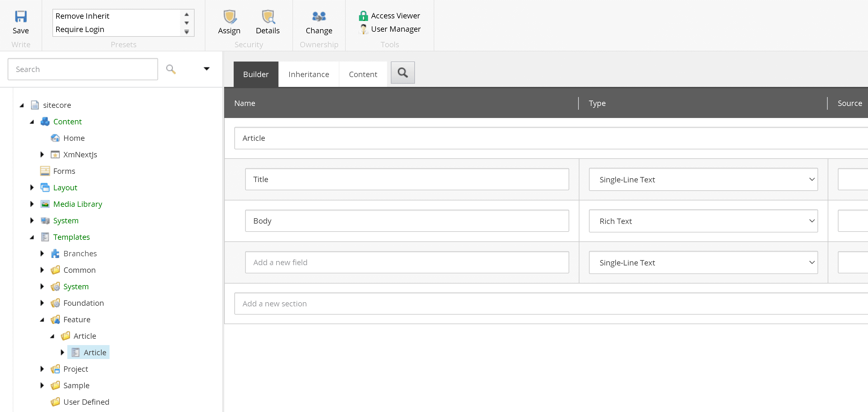Click the Change ownership icon
The width and height of the screenshot is (868, 412).
click(x=318, y=16)
